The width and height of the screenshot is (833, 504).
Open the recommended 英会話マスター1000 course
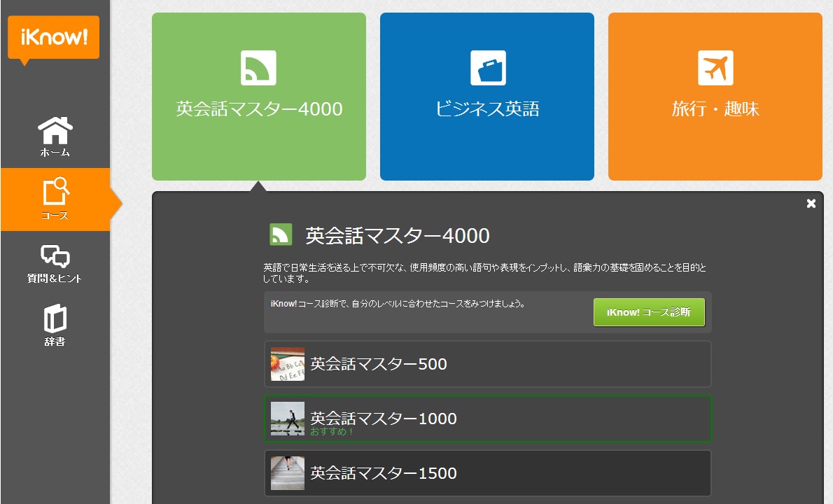point(488,419)
